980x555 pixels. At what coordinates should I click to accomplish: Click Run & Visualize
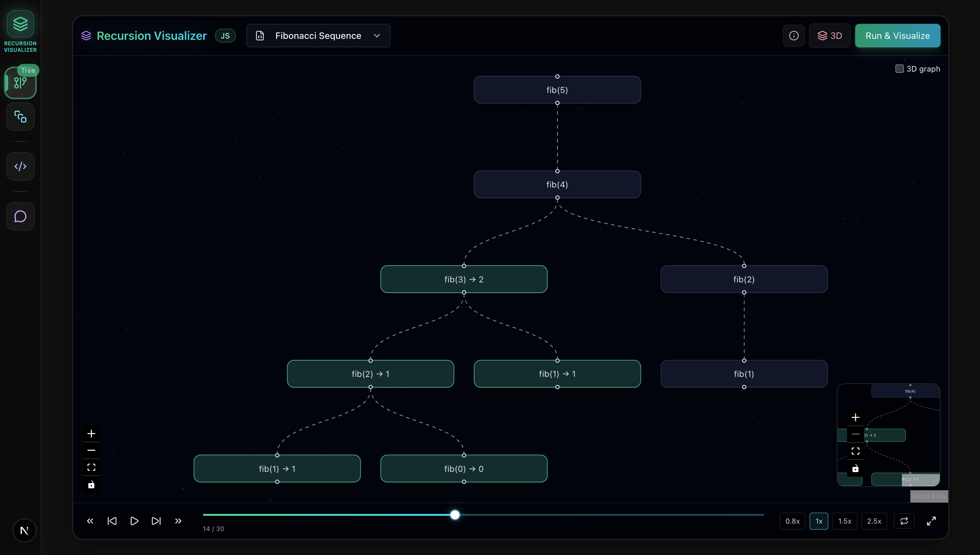pos(898,35)
